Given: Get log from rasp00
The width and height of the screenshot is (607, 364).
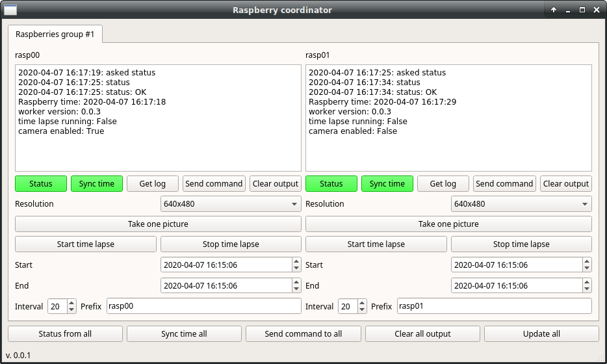Looking at the screenshot, I should pyautogui.click(x=153, y=183).
